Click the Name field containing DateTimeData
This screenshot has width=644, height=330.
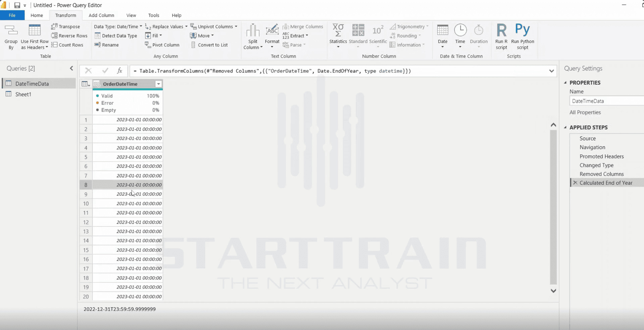(x=607, y=101)
